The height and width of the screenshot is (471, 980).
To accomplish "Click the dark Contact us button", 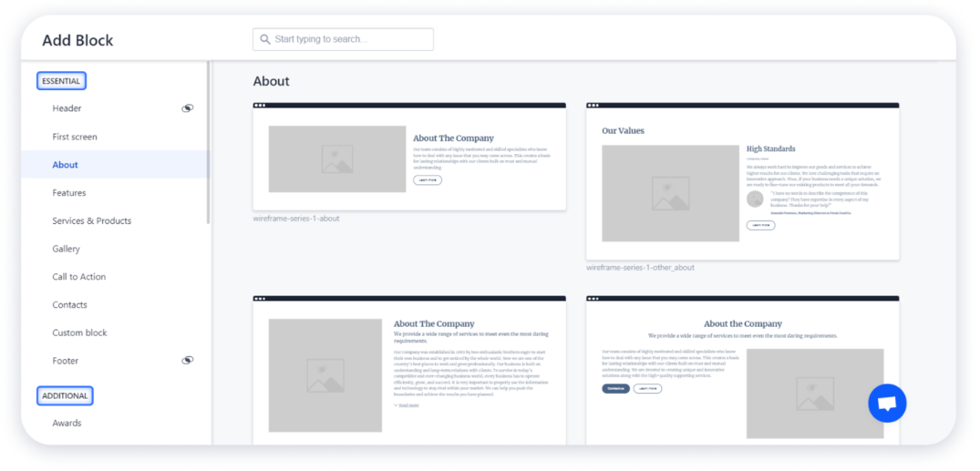I will click(x=615, y=389).
